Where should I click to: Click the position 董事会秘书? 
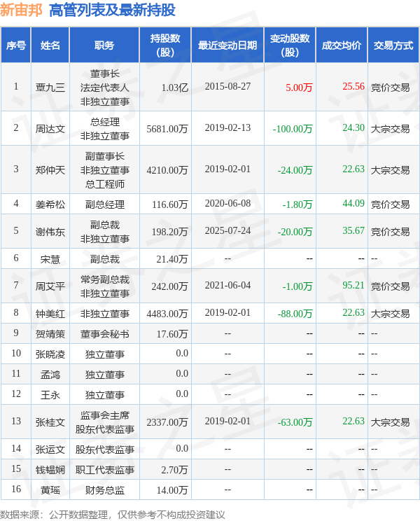pyautogui.click(x=104, y=333)
